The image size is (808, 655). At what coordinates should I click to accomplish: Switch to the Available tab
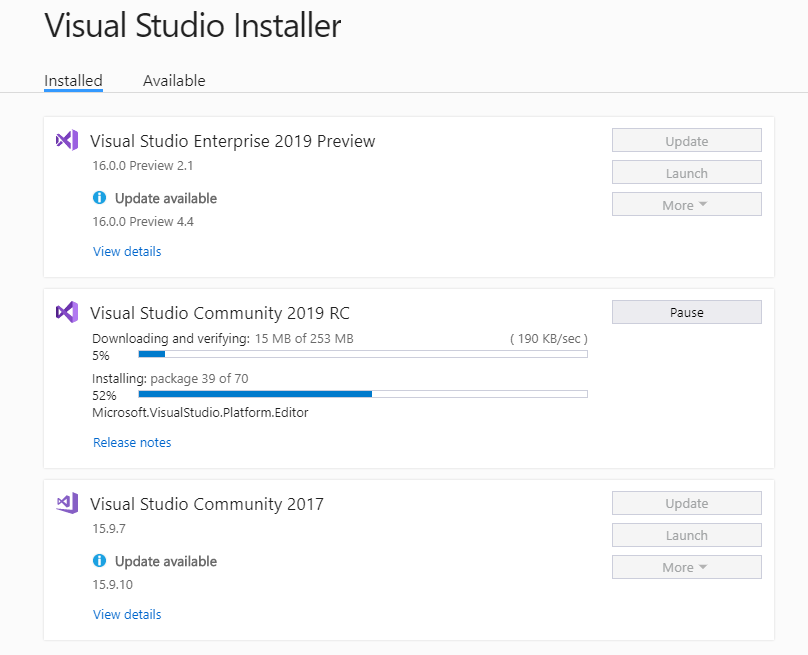coord(174,81)
